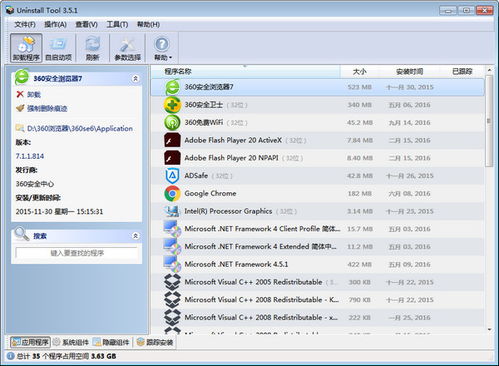
Task: Click the 360安全卫士 green plus icon
Action: pyautogui.click(x=172, y=105)
